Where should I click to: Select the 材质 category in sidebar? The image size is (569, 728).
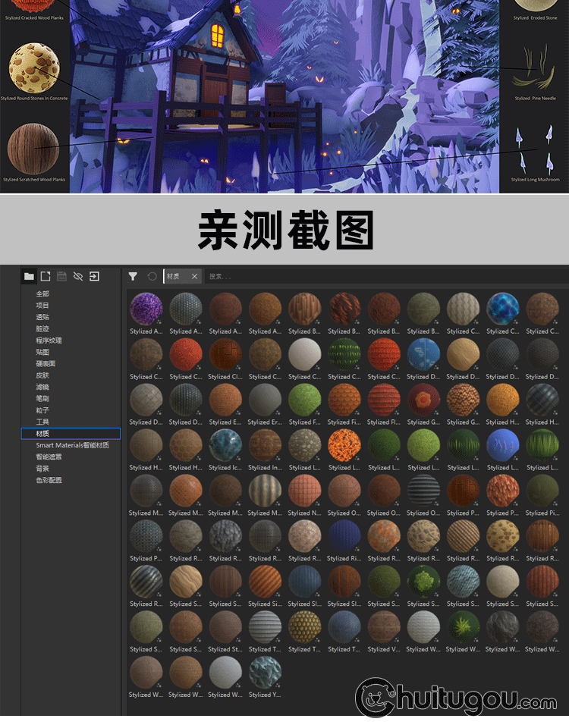(x=42, y=434)
